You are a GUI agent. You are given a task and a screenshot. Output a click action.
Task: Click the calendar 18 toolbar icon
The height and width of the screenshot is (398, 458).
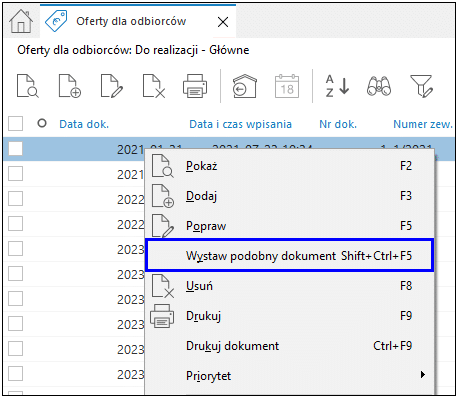[x=287, y=86]
